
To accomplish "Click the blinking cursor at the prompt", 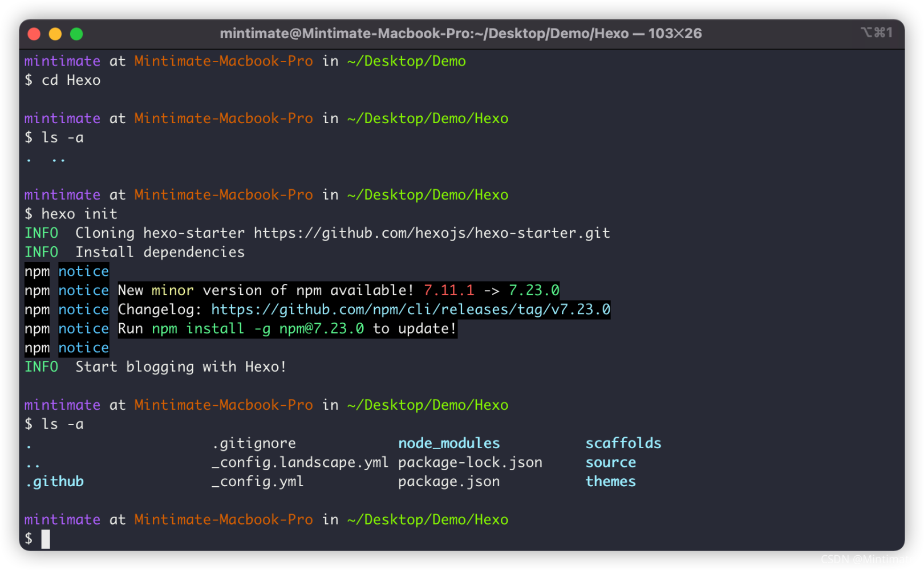I will [x=46, y=539].
